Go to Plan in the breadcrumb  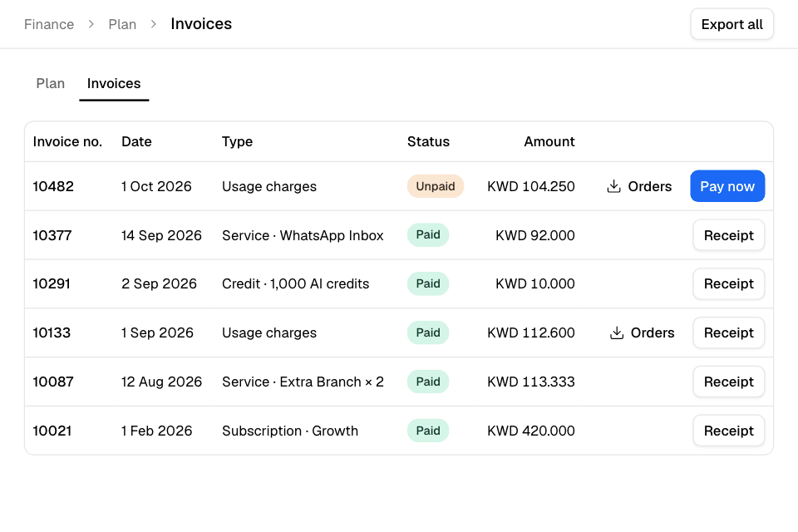point(122,24)
